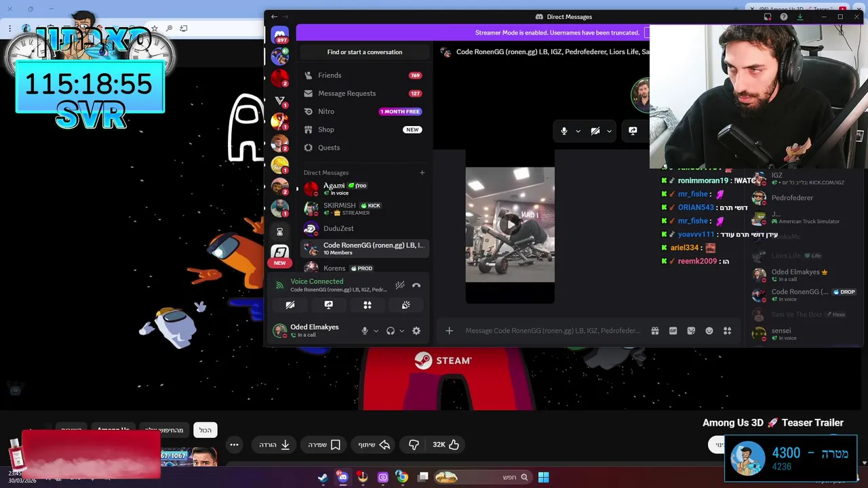Screen dimensions: 868x488
Task: Start an activity from voice panel
Action: tap(368, 305)
